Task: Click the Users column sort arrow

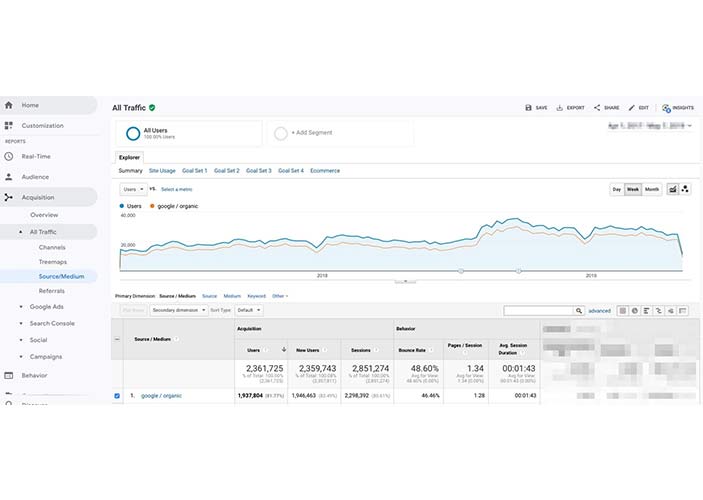Action: coord(284,350)
